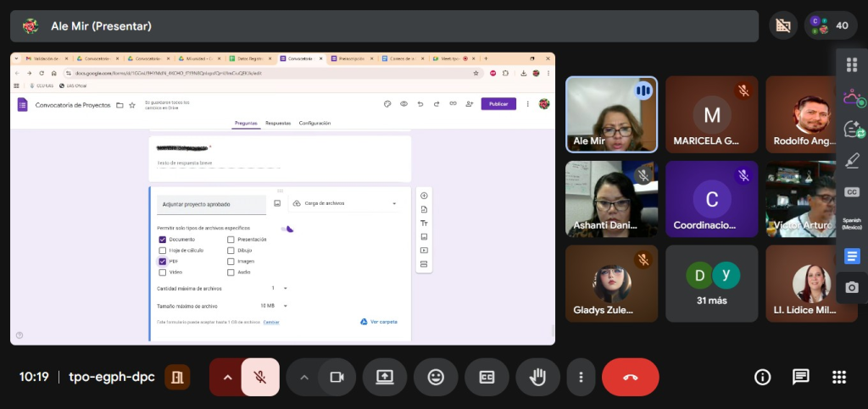
Task: Raise your hand
Action: pyautogui.click(x=537, y=378)
